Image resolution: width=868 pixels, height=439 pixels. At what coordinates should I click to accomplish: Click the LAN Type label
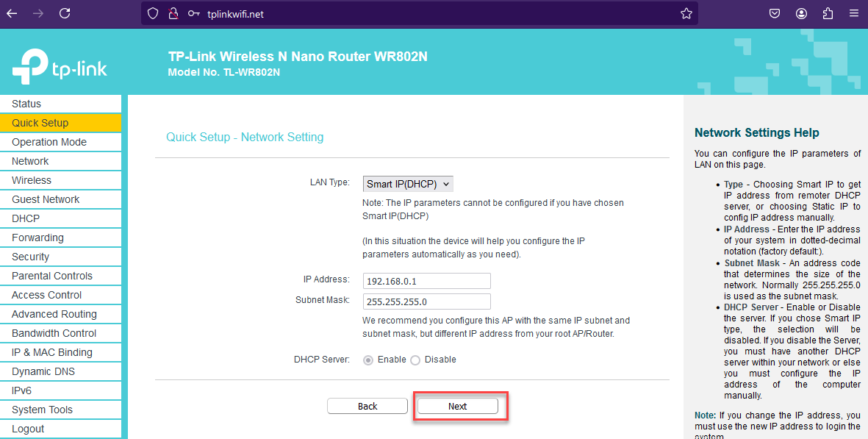(329, 182)
